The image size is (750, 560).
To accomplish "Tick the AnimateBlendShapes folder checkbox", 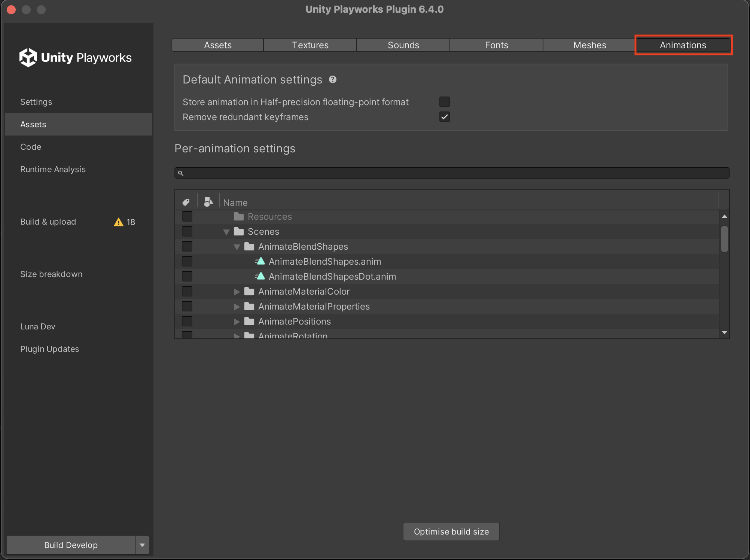I will [187, 246].
